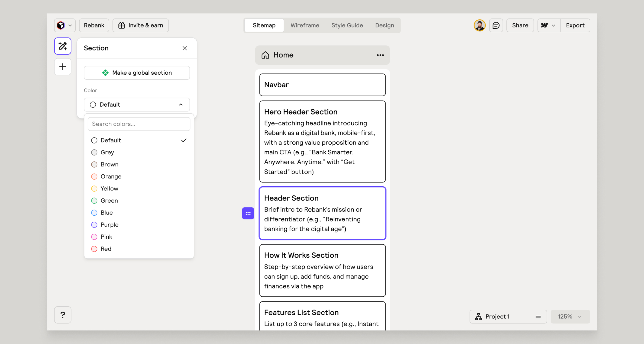Switch to the Wireframe tab
This screenshot has height=344, width=644.
[304, 26]
